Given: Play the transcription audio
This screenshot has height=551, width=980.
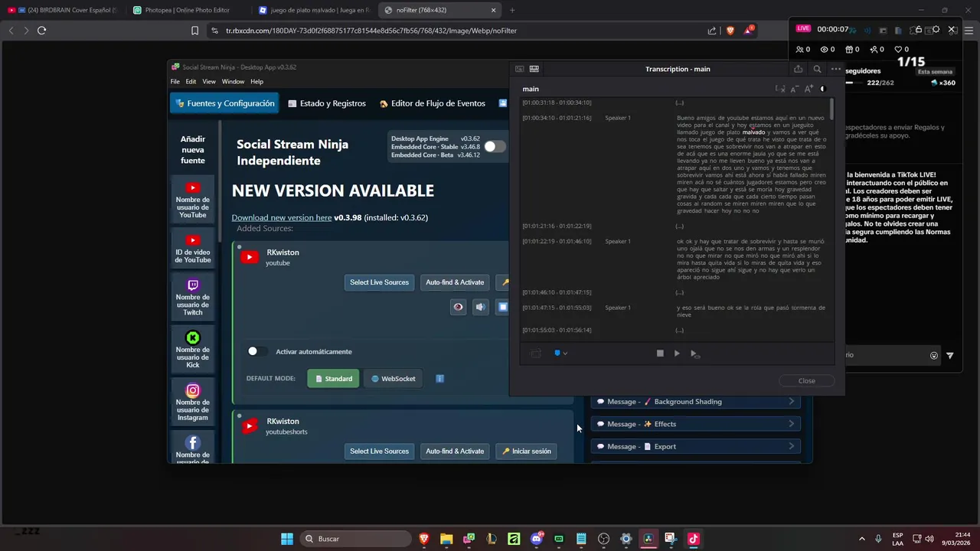Looking at the screenshot, I should 677,354.
